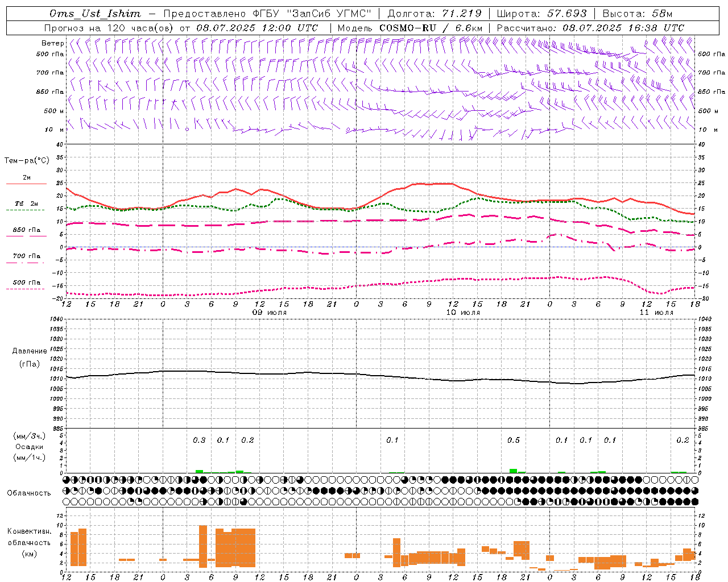Click the Долгота: 71.219 value

click(435, 14)
